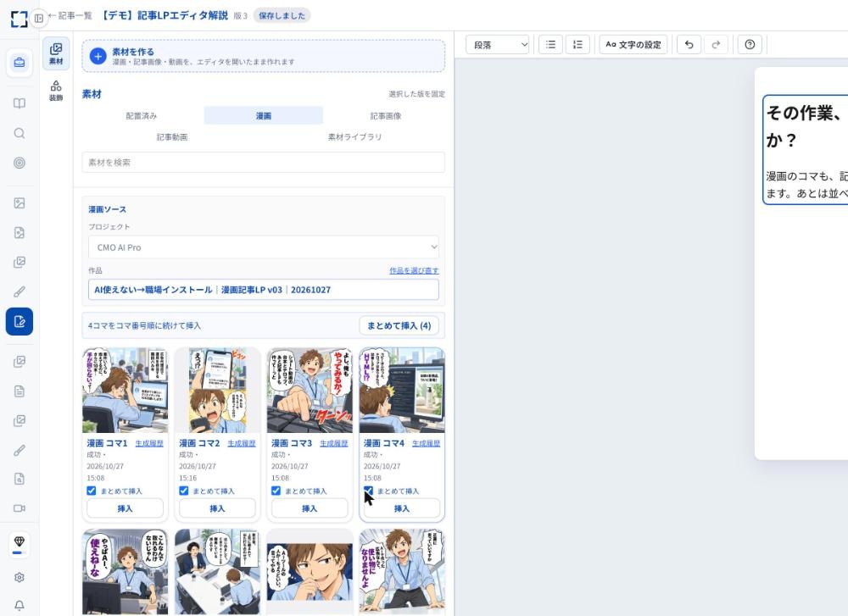Screen dimensions: 848x616
Task: Open 生成履歴 link for 漫画 コマ1
Action: point(149,443)
